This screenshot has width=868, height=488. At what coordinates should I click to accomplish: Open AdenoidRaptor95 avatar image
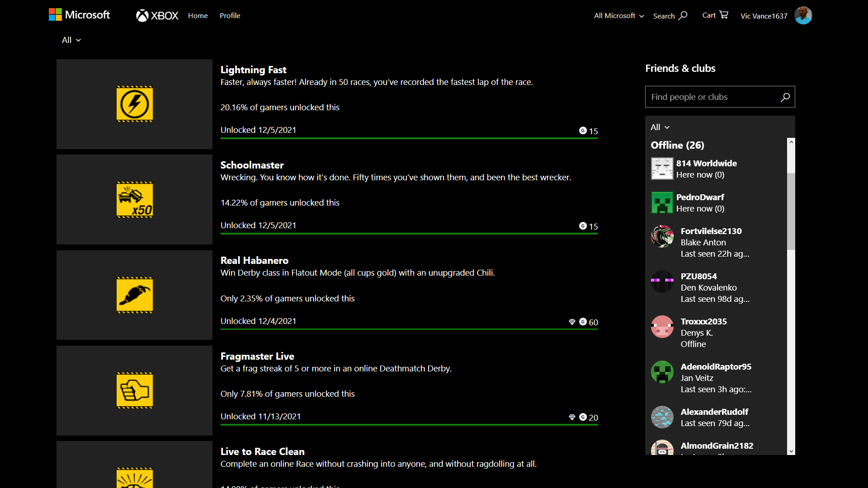coord(662,372)
